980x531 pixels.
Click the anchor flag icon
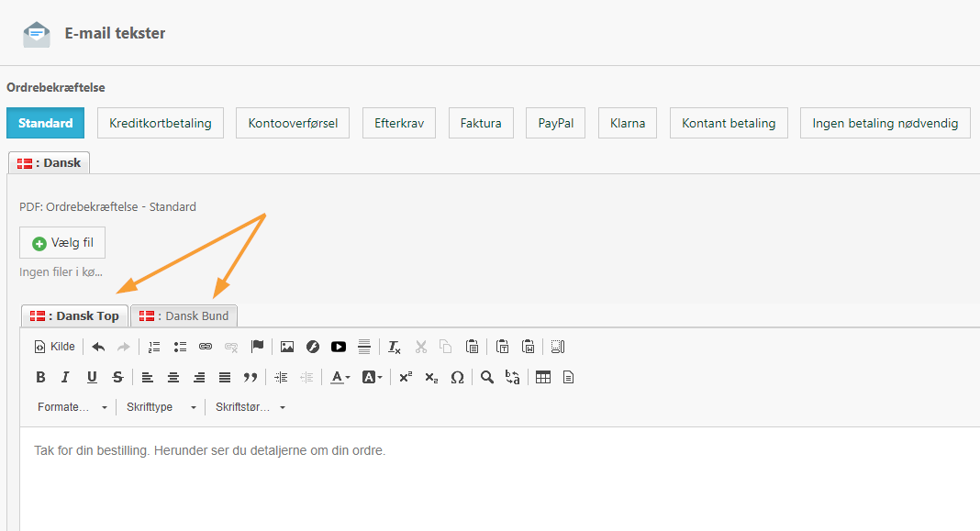(258, 347)
